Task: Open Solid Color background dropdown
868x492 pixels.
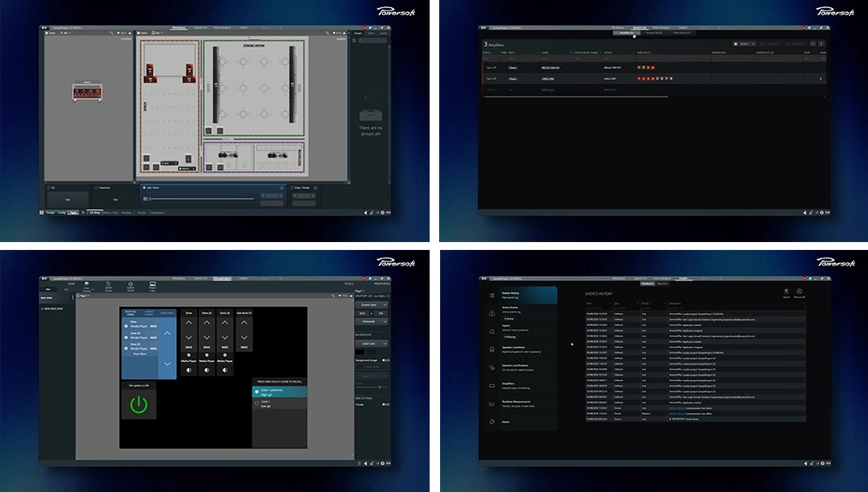Action: pos(372,344)
